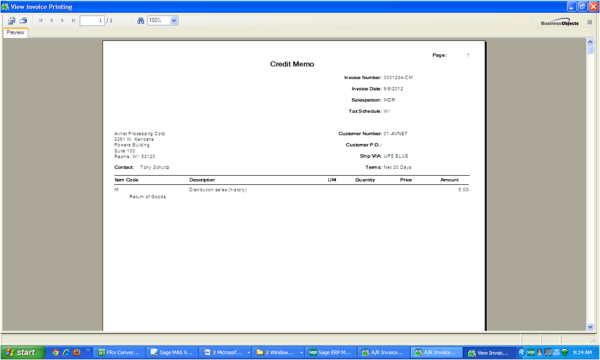Image resolution: width=600 pixels, height=360 pixels.
Task: Click the Sage tray icon
Action: pos(531,352)
